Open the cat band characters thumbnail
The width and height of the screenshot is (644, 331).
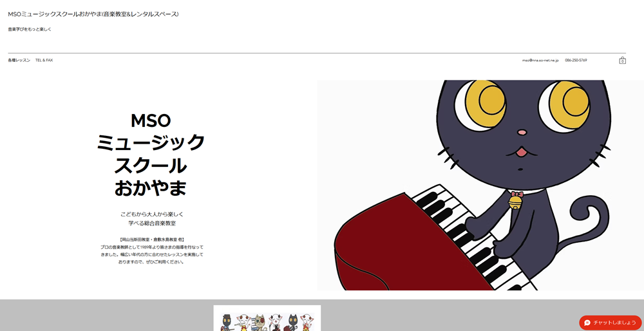[x=267, y=318]
